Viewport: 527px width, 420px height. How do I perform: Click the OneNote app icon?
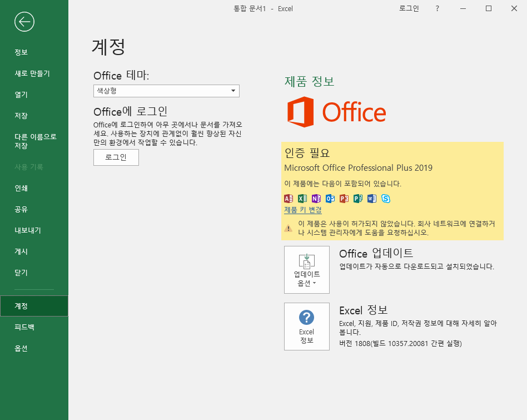pyautogui.click(x=316, y=199)
